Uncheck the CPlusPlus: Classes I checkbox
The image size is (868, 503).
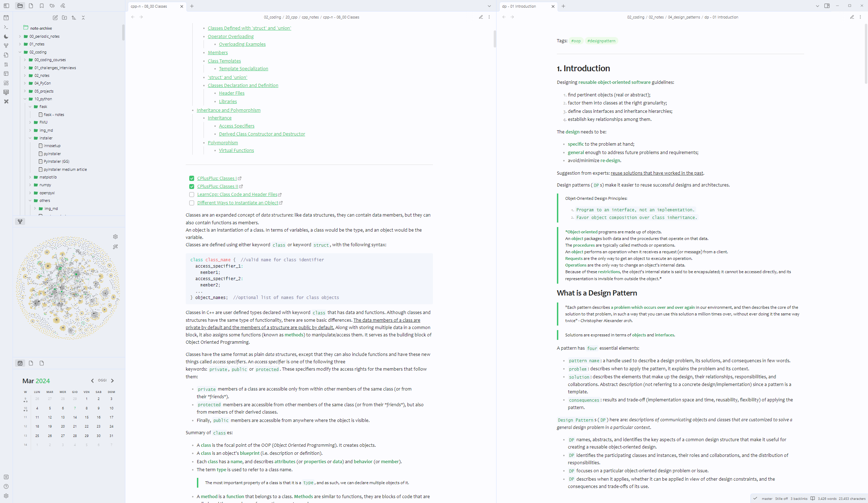pos(192,178)
